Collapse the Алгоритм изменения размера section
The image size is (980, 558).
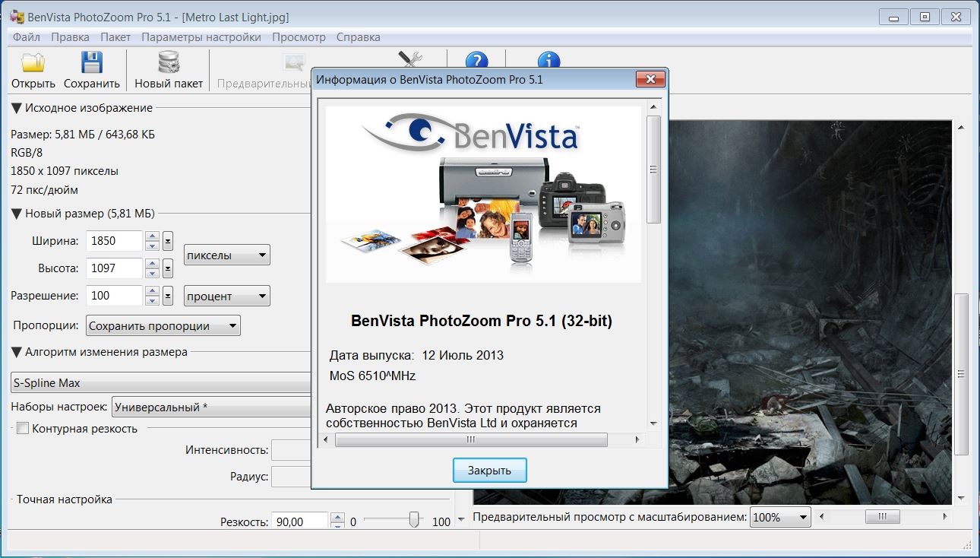tap(17, 352)
